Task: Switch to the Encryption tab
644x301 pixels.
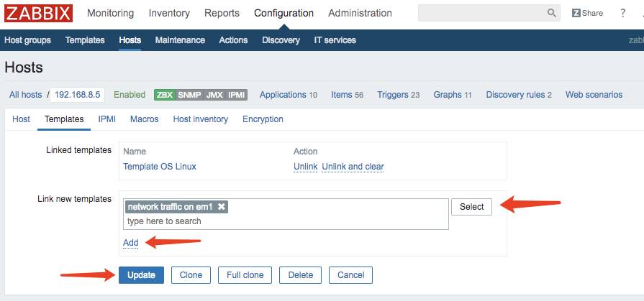Action: pyautogui.click(x=263, y=119)
